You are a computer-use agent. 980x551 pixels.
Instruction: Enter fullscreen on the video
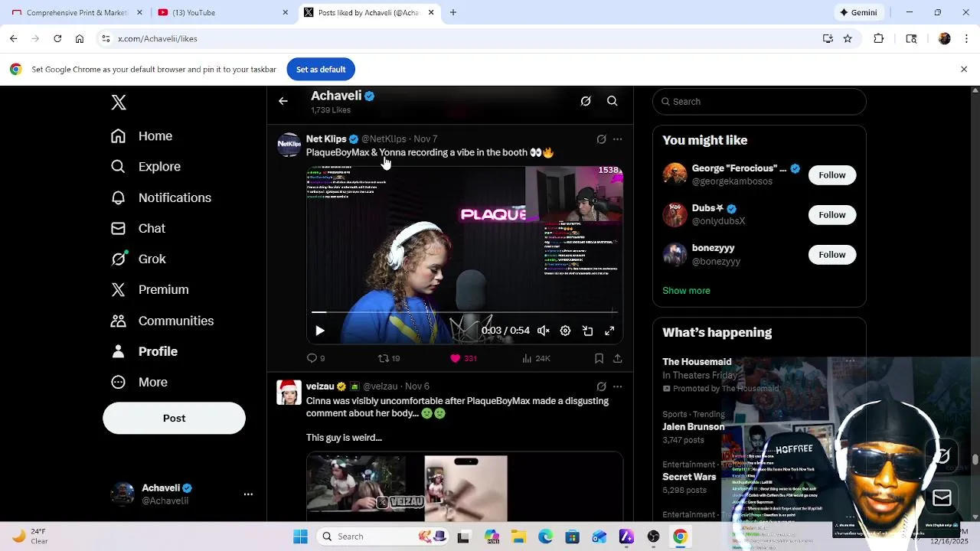coord(609,331)
